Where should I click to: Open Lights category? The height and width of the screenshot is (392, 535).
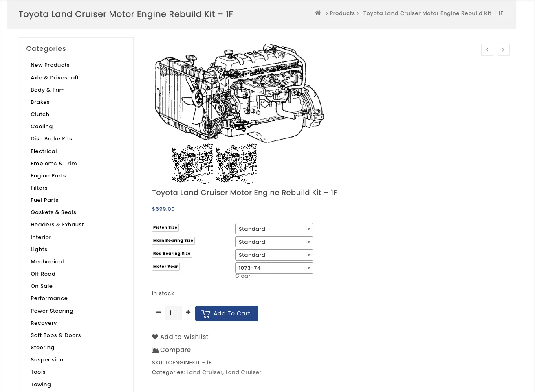39,249
